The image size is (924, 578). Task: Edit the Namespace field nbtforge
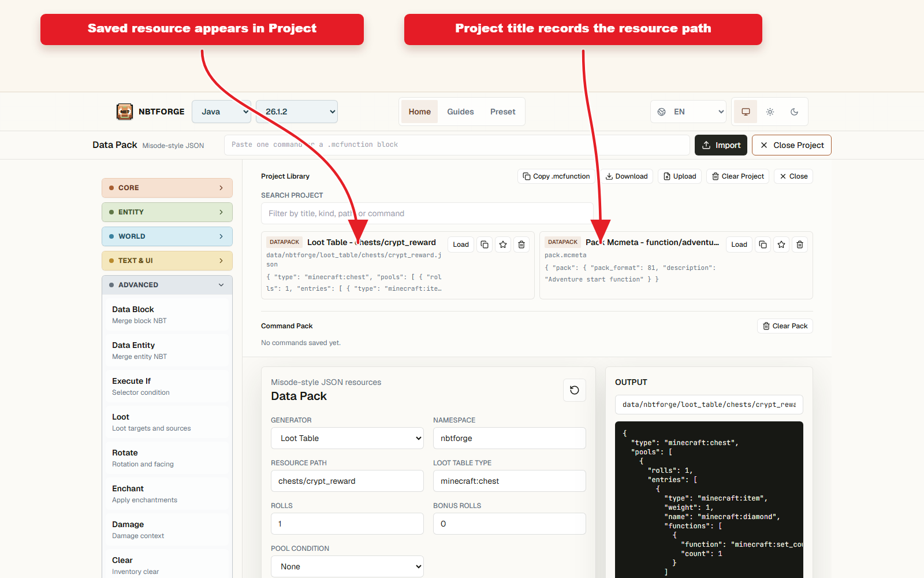point(509,438)
